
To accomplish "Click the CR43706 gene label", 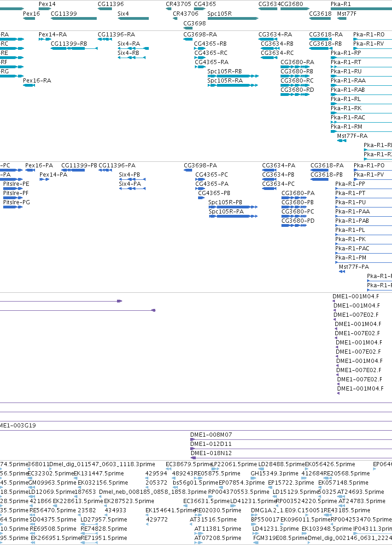I will click(x=186, y=14).
